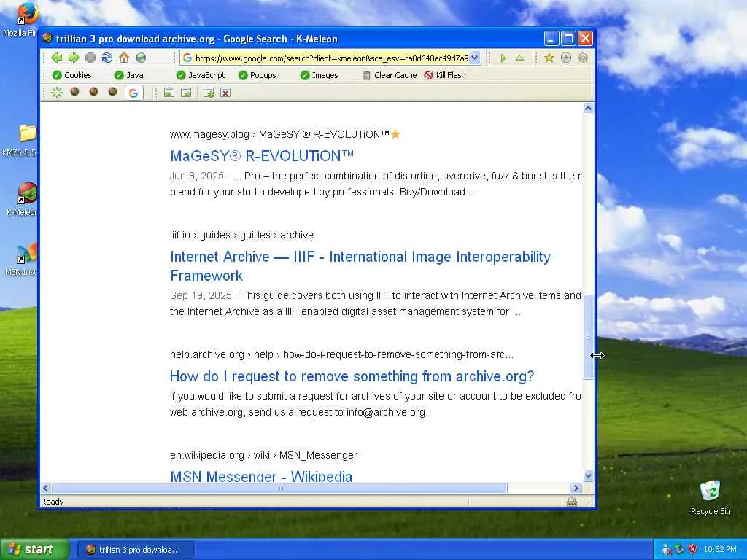747x560 pixels.
Task: Click the Jun 8, 2025 date text
Action: coord(197,176)
